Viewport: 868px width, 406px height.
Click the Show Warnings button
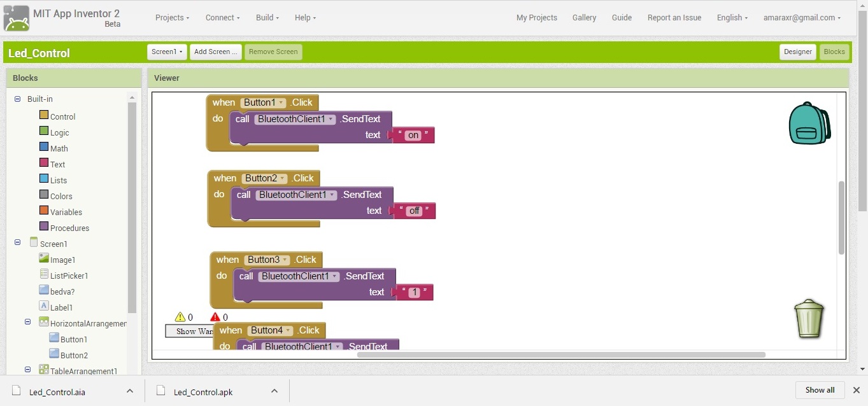190,331
